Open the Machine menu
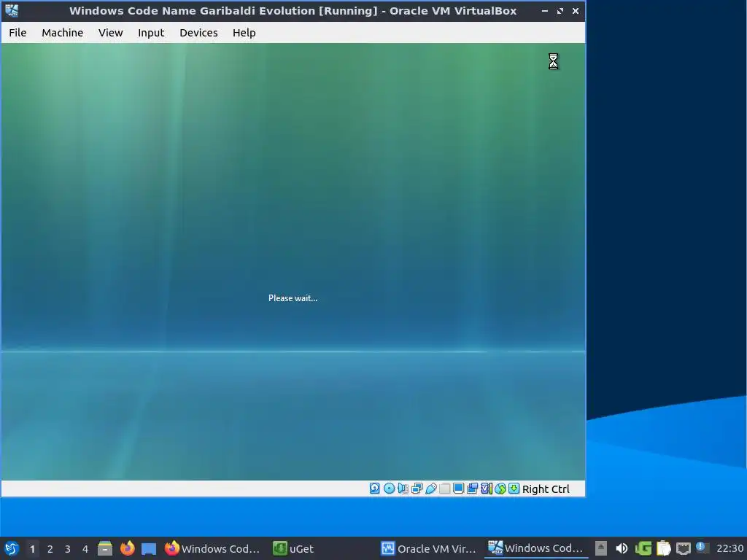Screen dimensions: 747x560 (x=63, y=33)
